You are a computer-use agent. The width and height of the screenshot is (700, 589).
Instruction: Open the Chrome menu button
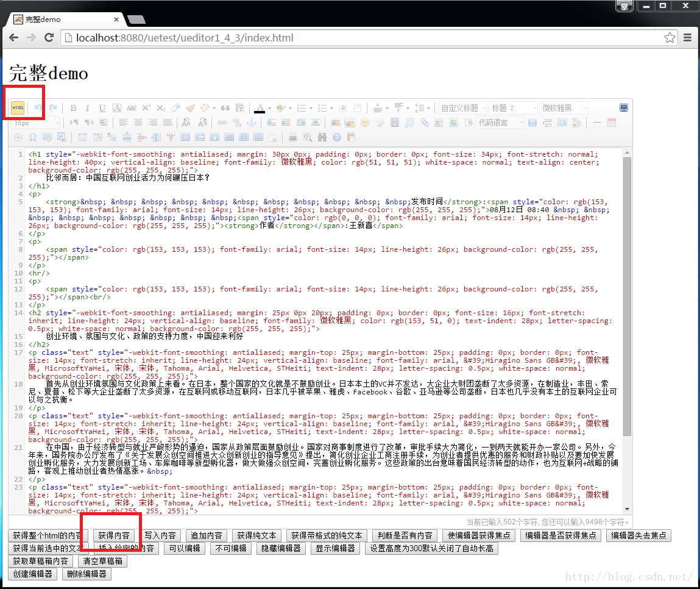click(x=687, y=38)
